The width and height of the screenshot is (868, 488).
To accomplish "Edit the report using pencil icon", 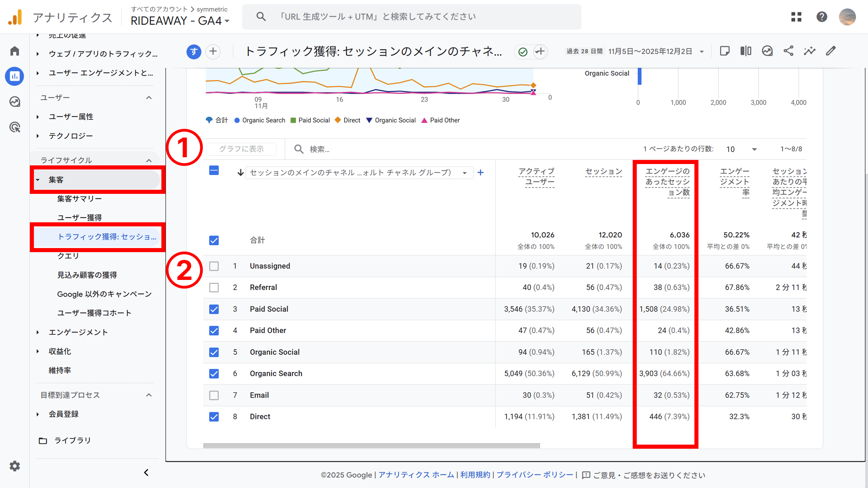I will click(831, 51).
